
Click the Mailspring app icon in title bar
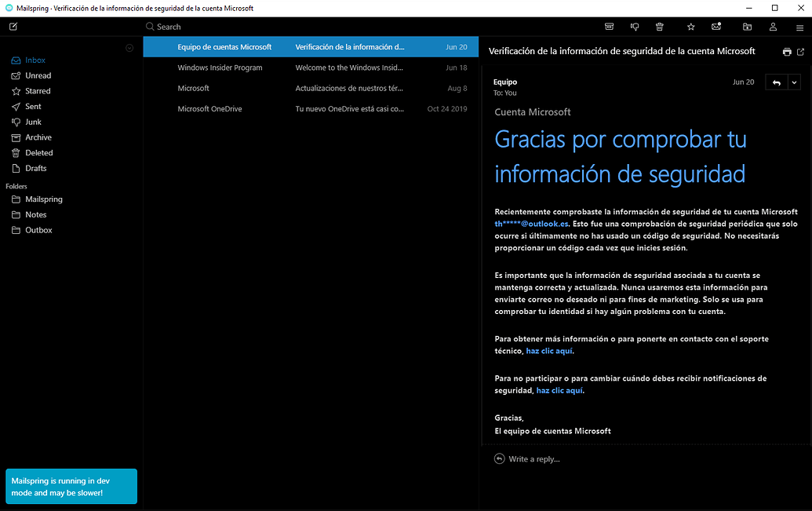click(x=9, y=8)
